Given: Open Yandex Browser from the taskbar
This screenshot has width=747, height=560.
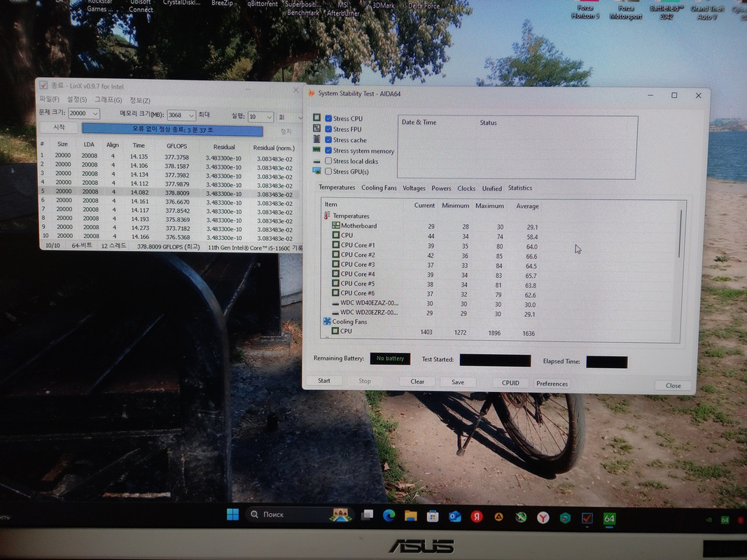Looking at the screenshot, I should click(x=543, y=517).
